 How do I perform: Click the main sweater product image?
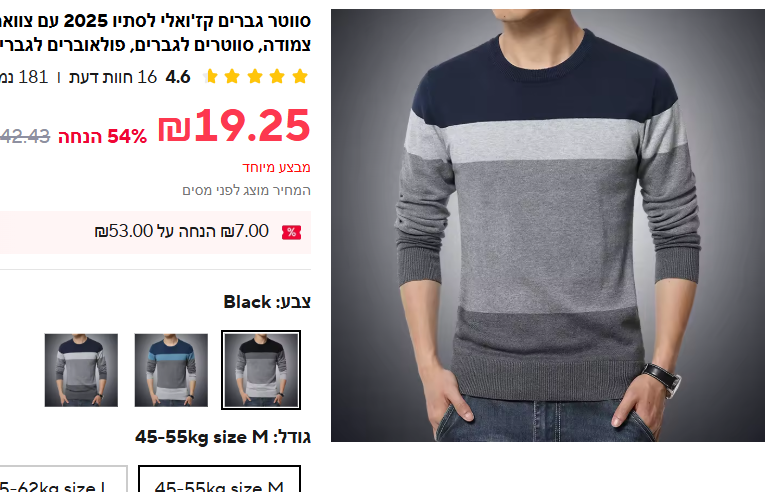coord(548,225)
